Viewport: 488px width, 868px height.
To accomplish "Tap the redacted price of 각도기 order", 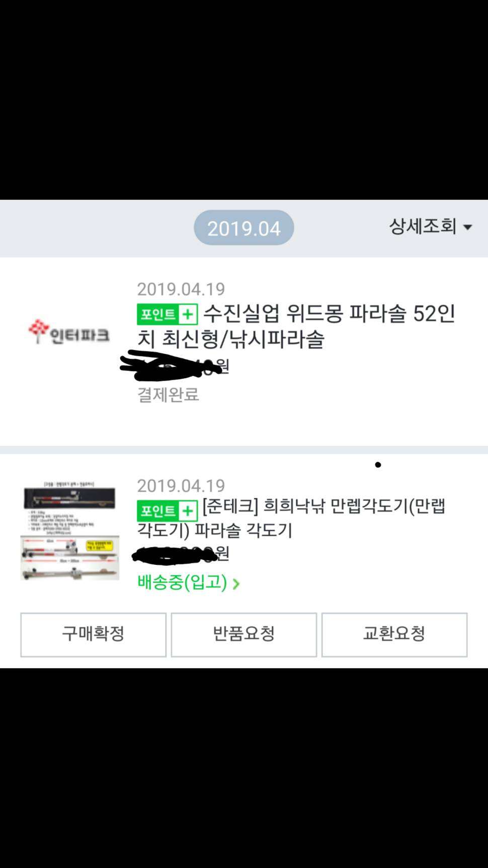I will click(x=180, y=554).
